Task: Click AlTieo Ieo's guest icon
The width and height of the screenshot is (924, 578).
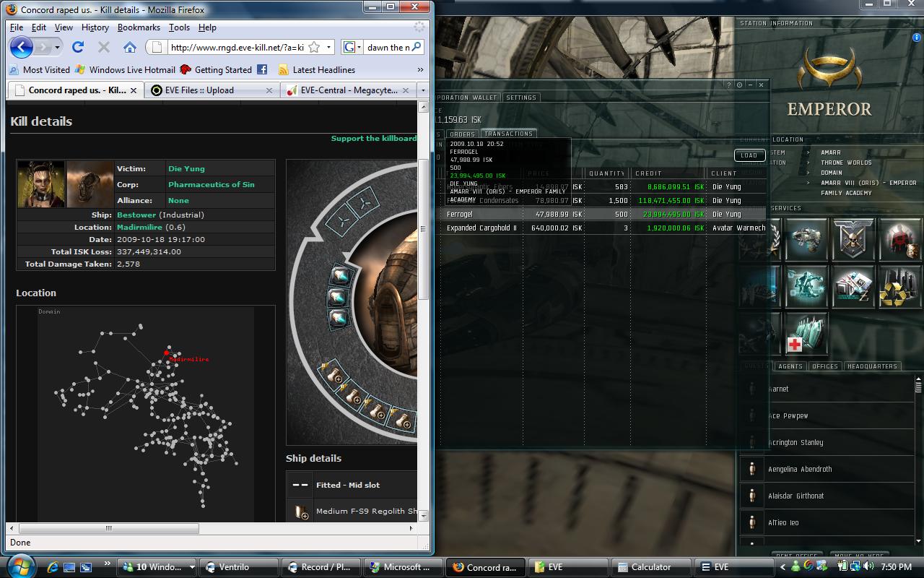Action: [752, 523]
